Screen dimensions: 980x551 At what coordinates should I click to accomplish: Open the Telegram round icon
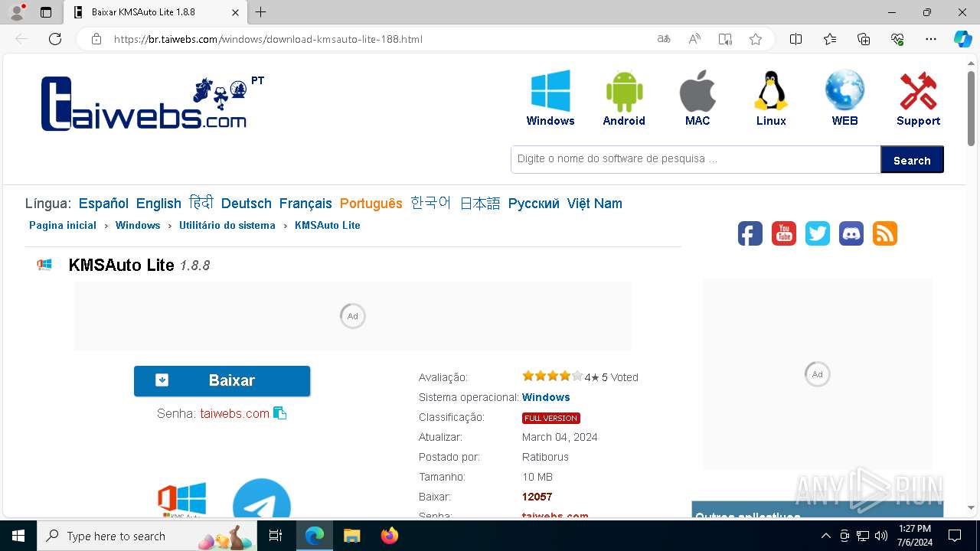click(262, 499)
